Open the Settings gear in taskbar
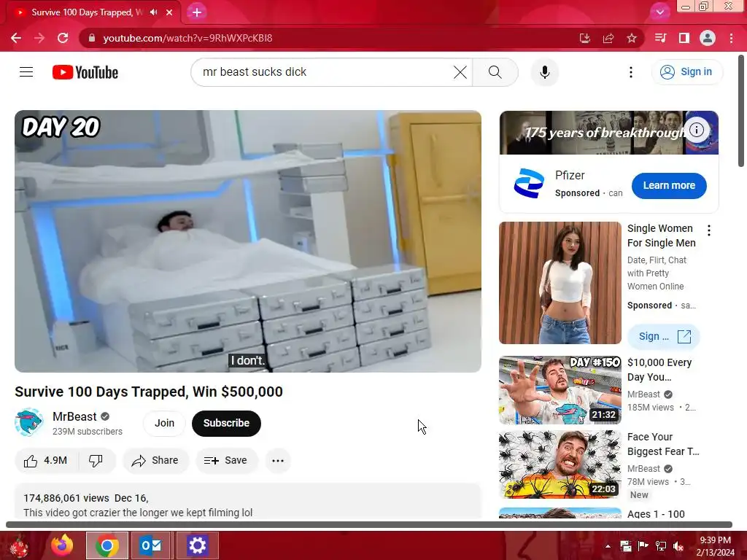The width and height of the screenshot is (747, 560). click(x=197, y=545)
